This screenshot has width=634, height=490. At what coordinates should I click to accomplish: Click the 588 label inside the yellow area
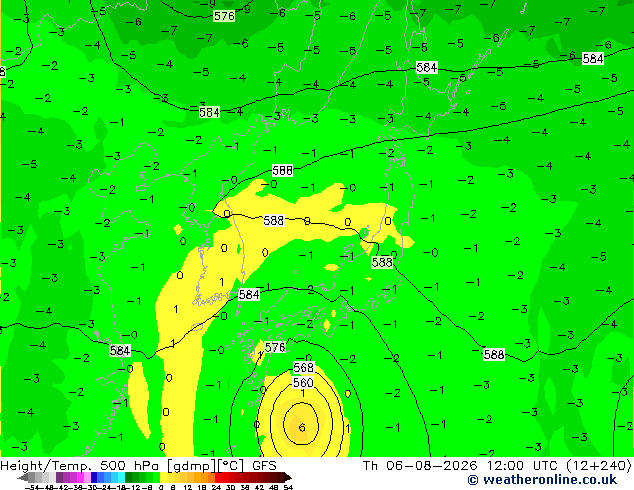[x=273, y=220]
